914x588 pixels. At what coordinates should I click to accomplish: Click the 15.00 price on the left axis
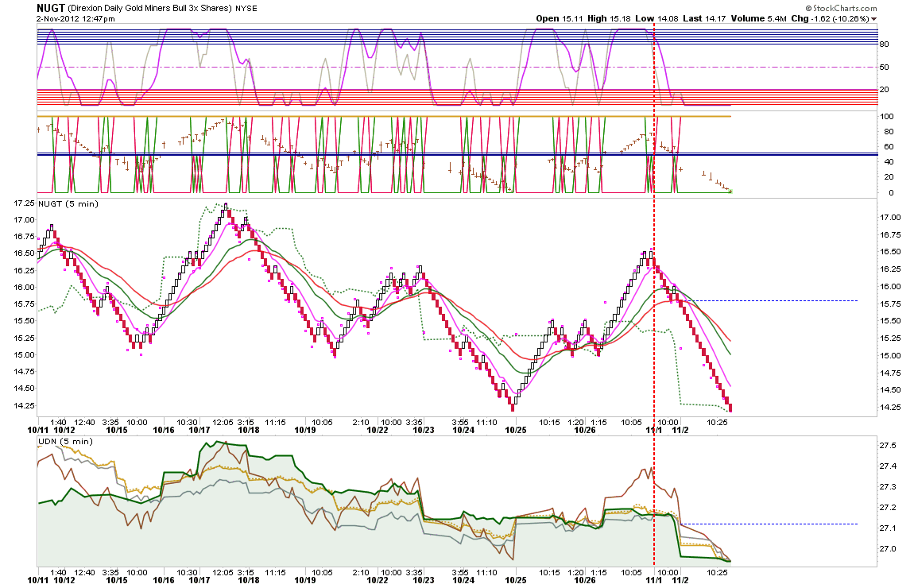tap(24, 355)
